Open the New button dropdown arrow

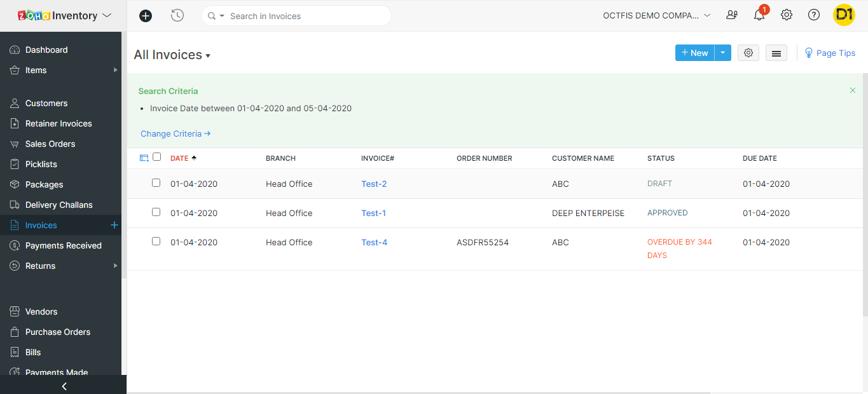click(x=723, y=53)
